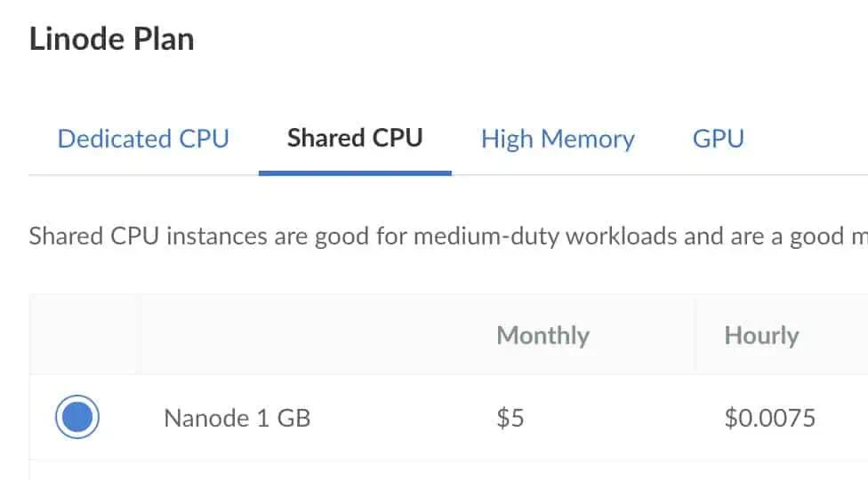The image size is (868, 480).
Task: Click the Nanode 1 GB plan name
Action: pos(237,418)
